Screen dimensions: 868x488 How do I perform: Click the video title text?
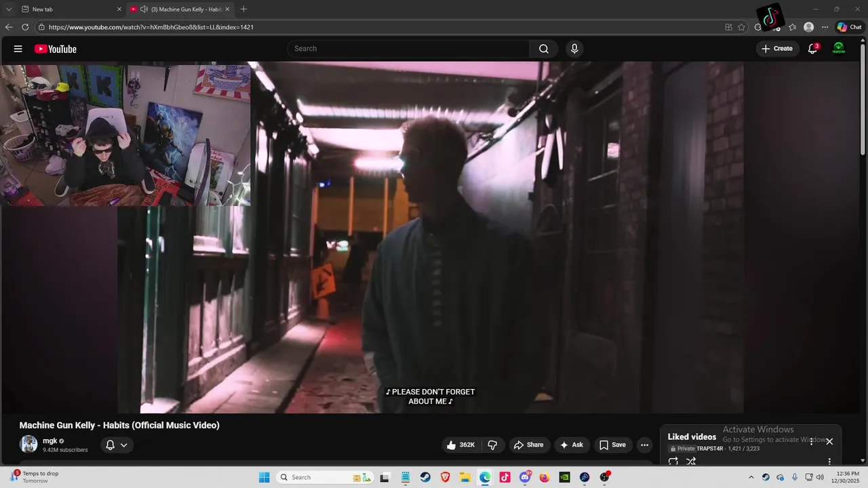(x=119, y=426)
